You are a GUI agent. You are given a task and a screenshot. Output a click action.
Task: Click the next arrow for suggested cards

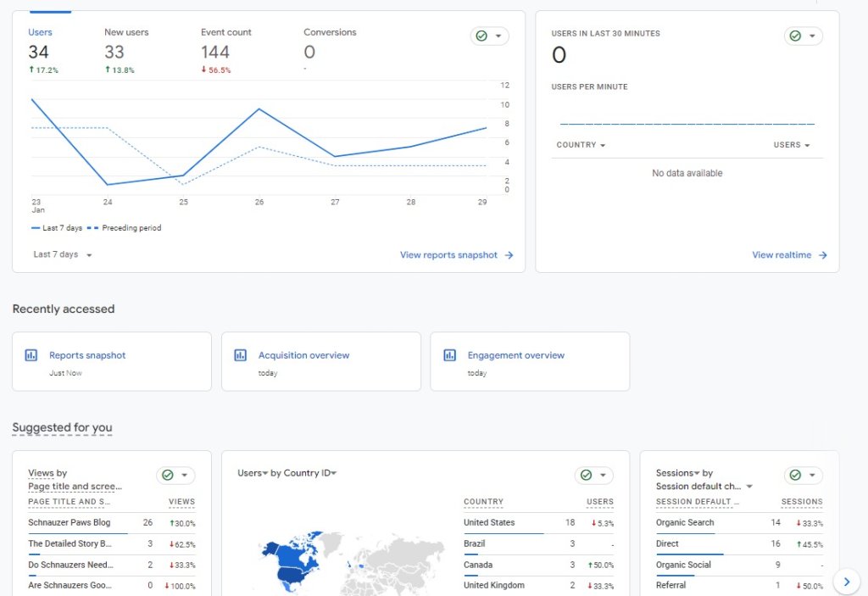tap(846, 581)
